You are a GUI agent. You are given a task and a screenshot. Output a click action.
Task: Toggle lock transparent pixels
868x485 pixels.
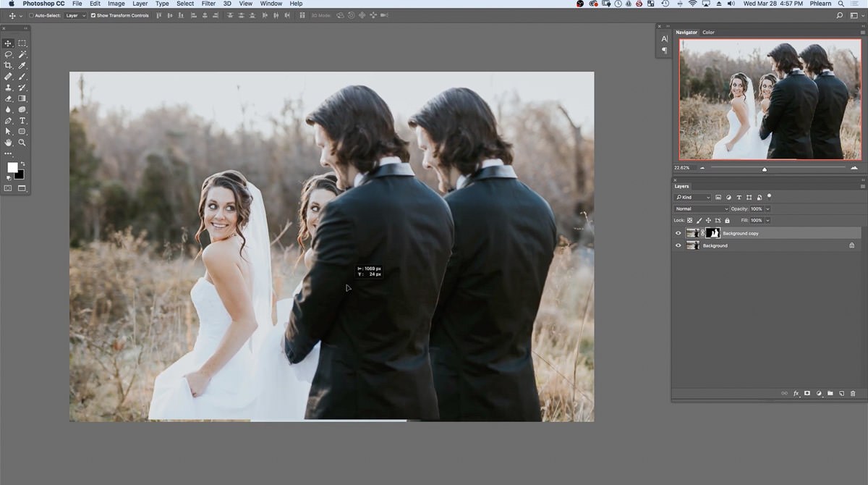tap(689, 220)
